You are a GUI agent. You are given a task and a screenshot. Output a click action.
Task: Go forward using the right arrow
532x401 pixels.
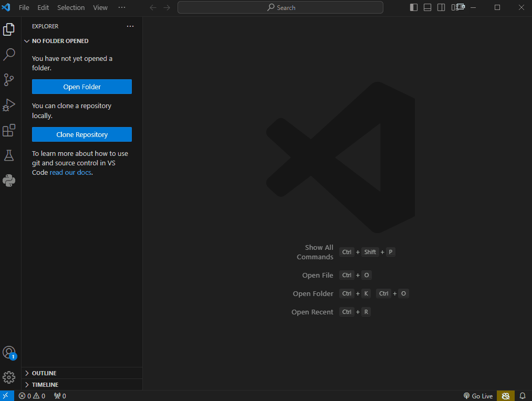(x=166, y=7)
